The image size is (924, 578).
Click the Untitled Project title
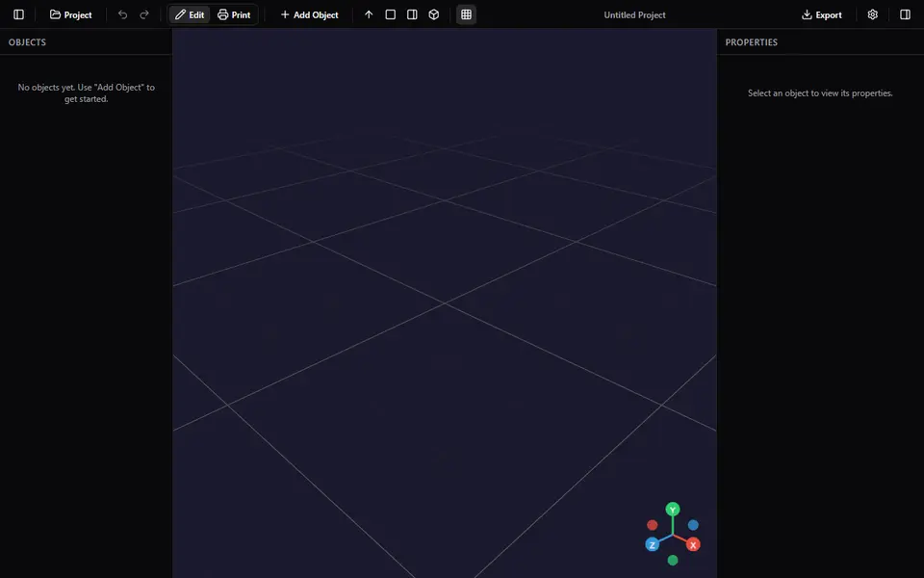(x=634, y=15)
